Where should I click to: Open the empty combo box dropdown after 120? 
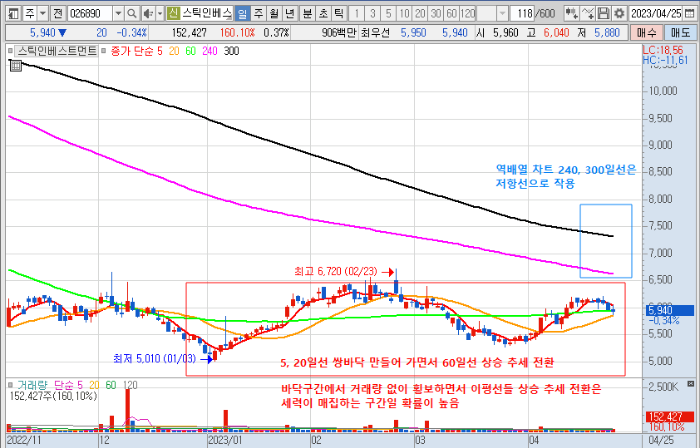503,14
